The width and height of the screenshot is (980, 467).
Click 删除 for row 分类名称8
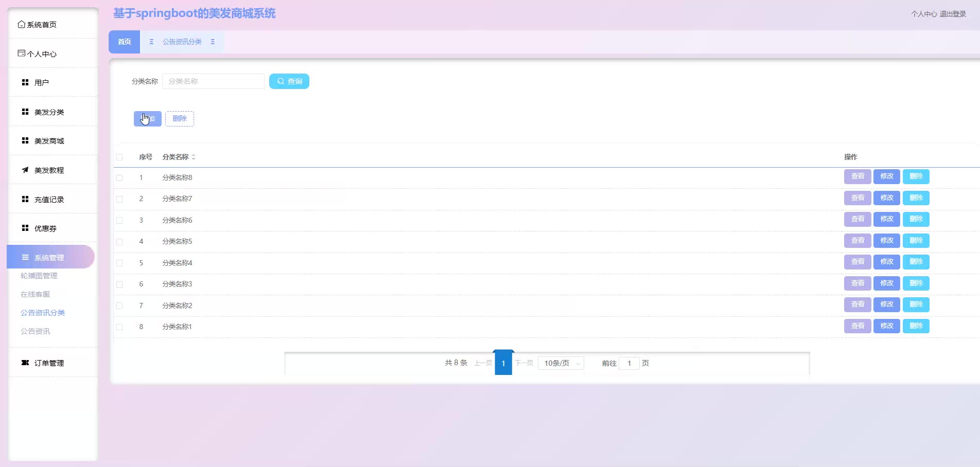(916, 176)
